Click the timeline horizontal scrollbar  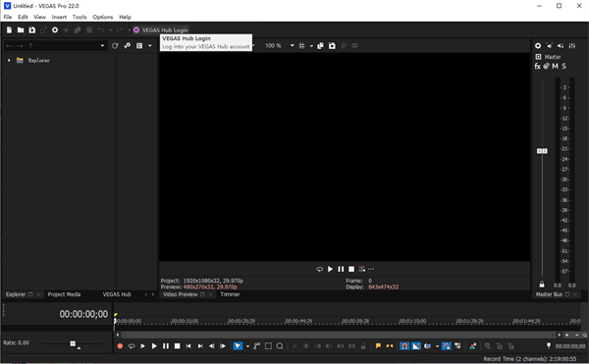[338, 335]
